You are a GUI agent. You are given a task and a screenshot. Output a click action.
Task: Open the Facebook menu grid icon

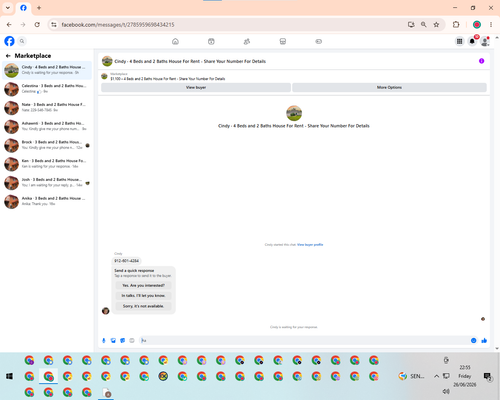click(x=459, y=41)
